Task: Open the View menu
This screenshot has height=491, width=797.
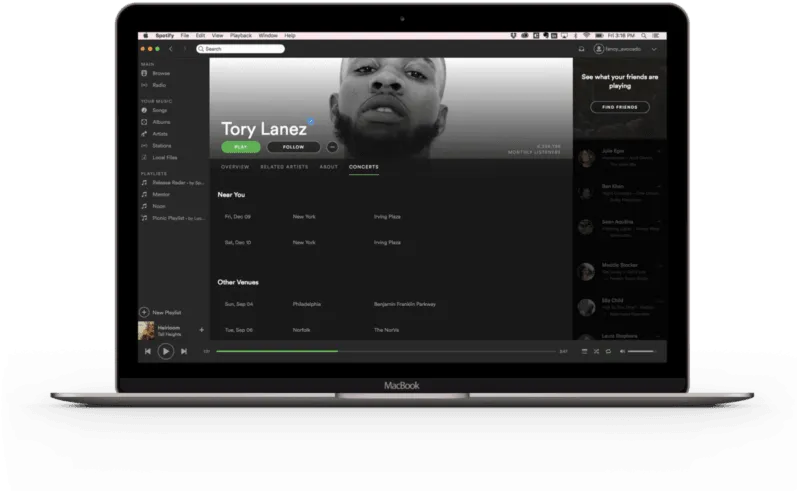Action: (218, 36)
